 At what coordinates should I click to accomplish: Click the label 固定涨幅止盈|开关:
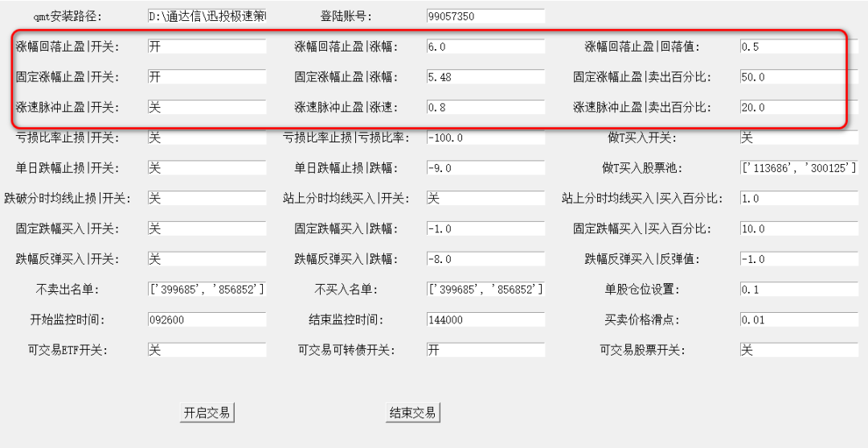(x=68, y=77)
